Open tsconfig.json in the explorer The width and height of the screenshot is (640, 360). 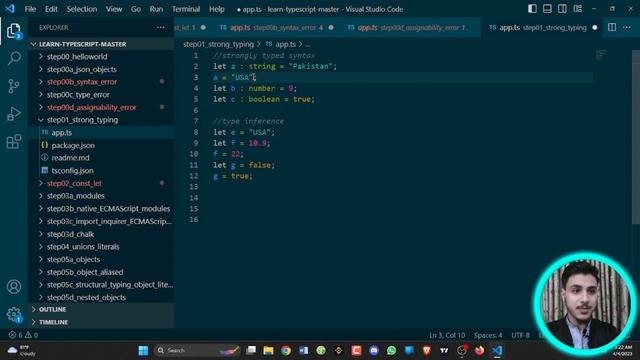tap(101, 171)
